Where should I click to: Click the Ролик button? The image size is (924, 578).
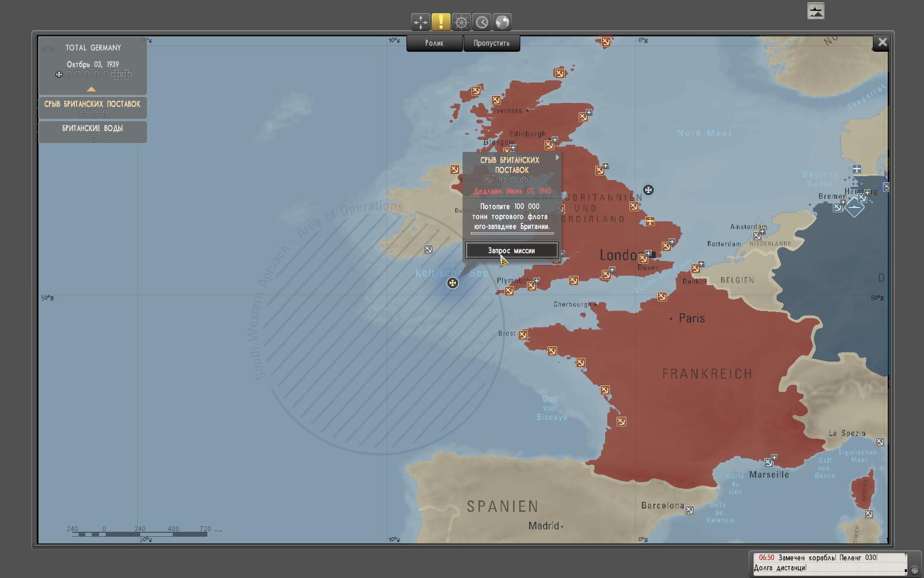[x=435, y=43]
